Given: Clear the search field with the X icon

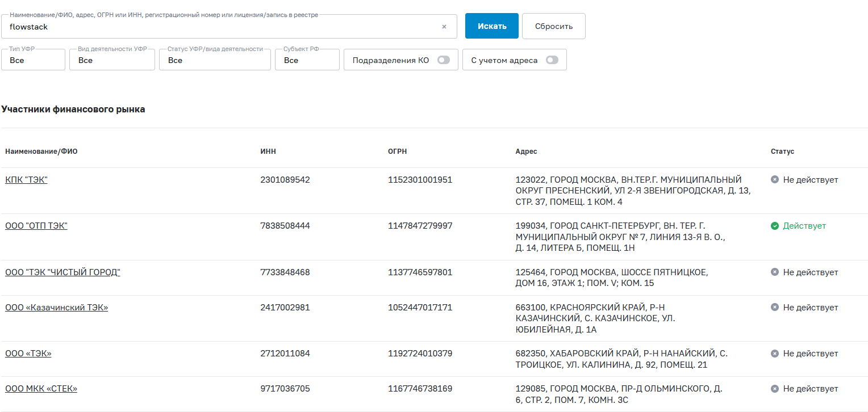Looking at the screenshot, I should click(444, 27).
